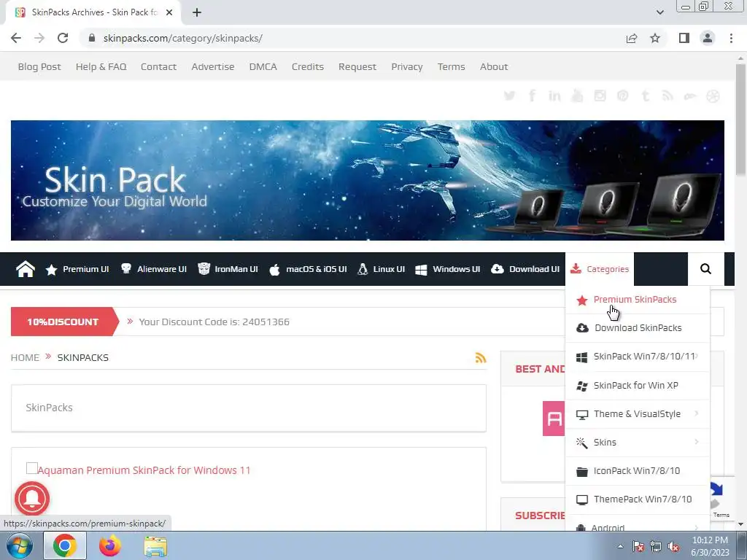Open the tab search chevron in title bar

point(659,12)
